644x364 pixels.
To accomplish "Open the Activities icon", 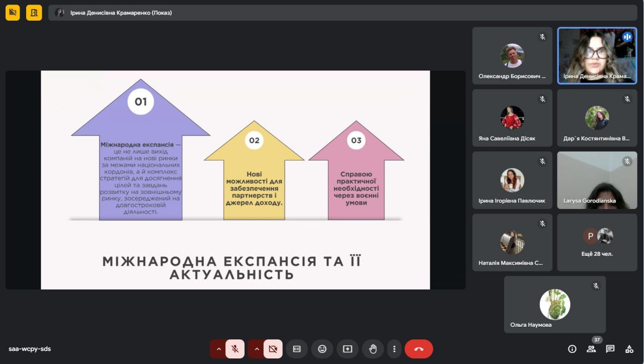I will tap(629, 349).
